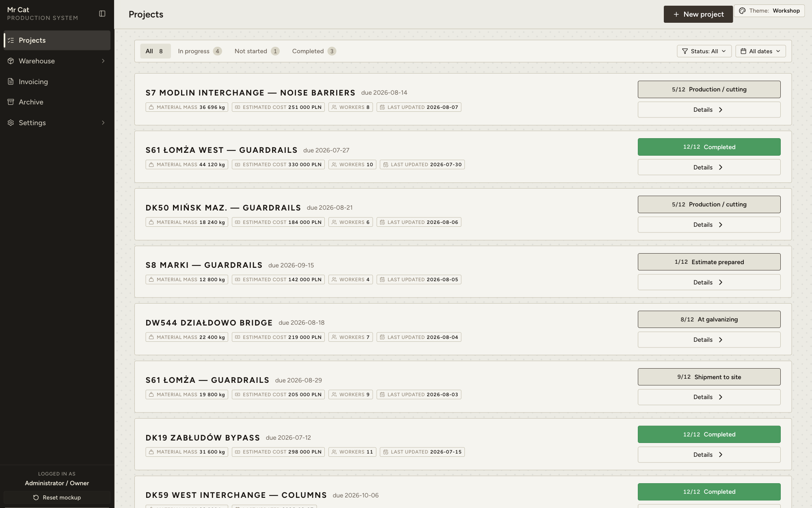Click last updated icon for DK19 Zabłudów Bypass
The width and height of the screenshot is (812, 508).
click(x=386, y=452)
